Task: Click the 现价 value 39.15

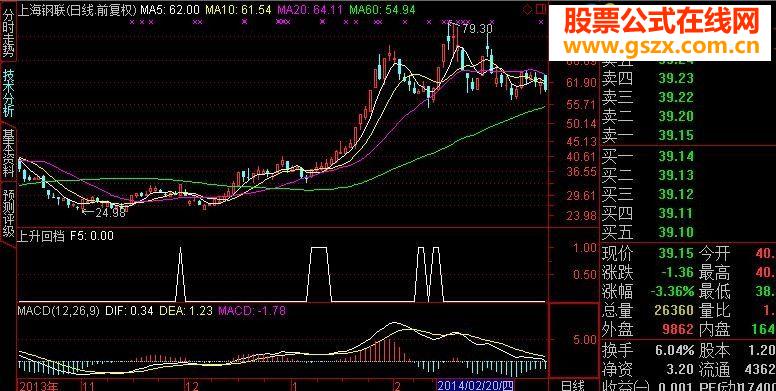Action: [x=676, y=254]
